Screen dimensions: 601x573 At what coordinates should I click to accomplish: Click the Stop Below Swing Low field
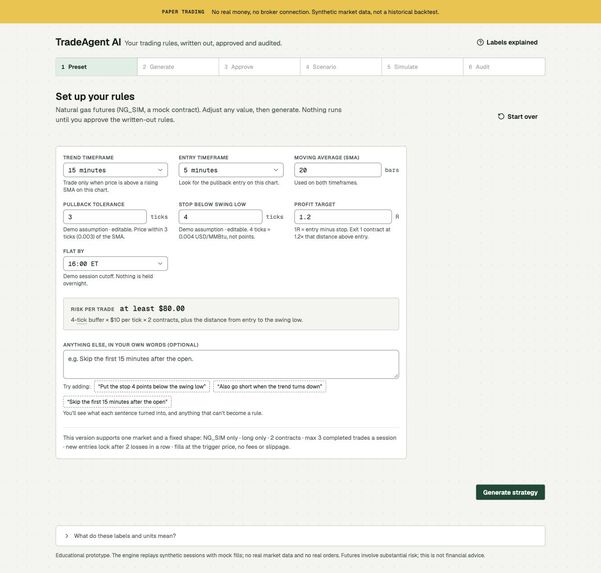(x=220, y=217)
